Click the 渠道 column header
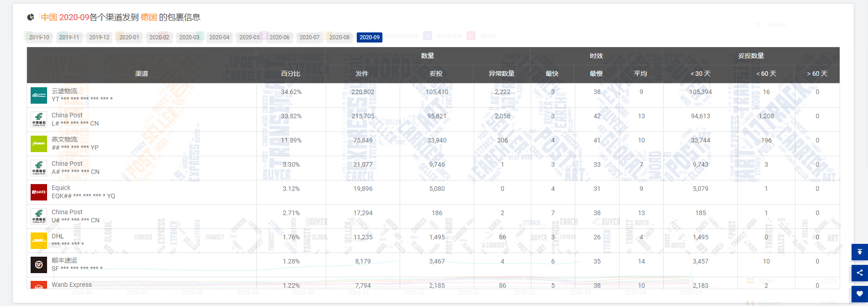The height and width of the screenshot is (306, 868). pyautogui.click(x=142, y=74)
